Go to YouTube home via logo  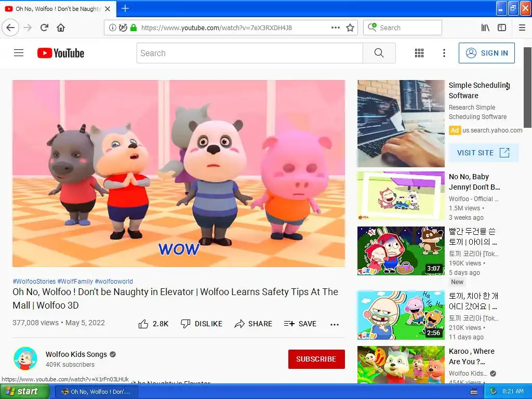[x=61, y=53]
